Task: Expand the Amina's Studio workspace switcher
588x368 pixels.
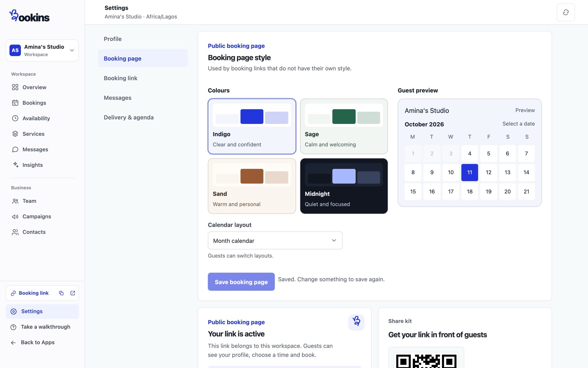Action: click(42, 50)
